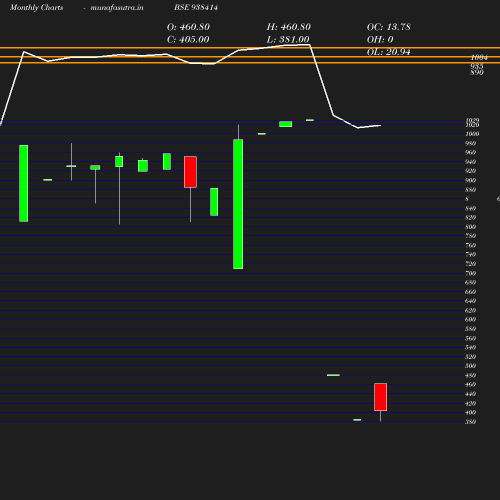Click the 960 price axis label
Image resolution: width=500 pixels, height=500 pixels.
tap(470, 152)
